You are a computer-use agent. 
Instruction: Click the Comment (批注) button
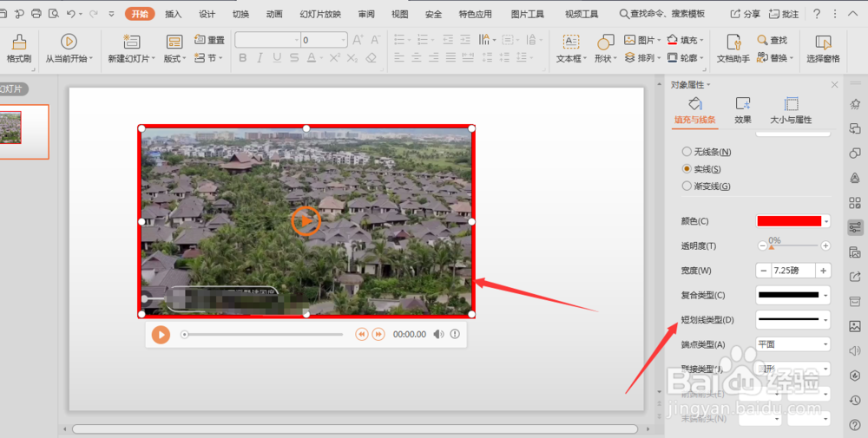(784, 14)
